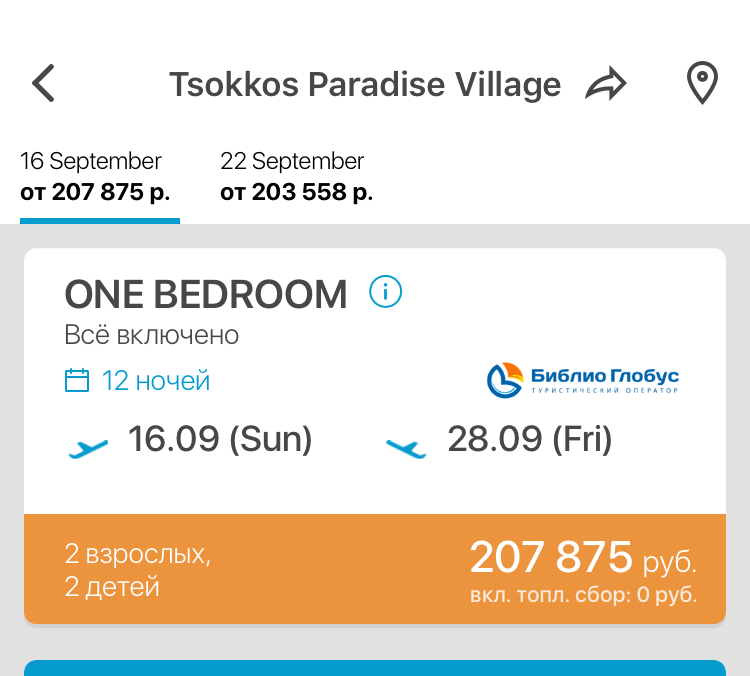The image size is (750, 676).
Task: Select the 16 September date tab
Action: pos(95,176)
